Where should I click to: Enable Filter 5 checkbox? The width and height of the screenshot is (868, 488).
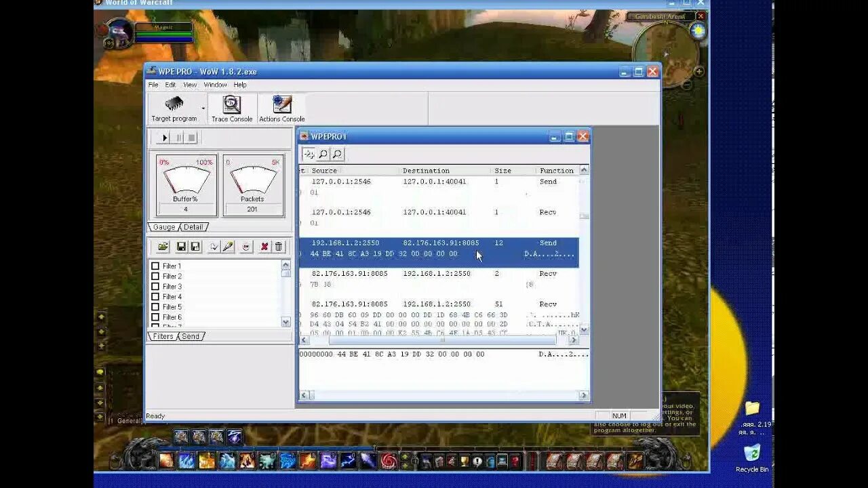click(x=155, y=307)
